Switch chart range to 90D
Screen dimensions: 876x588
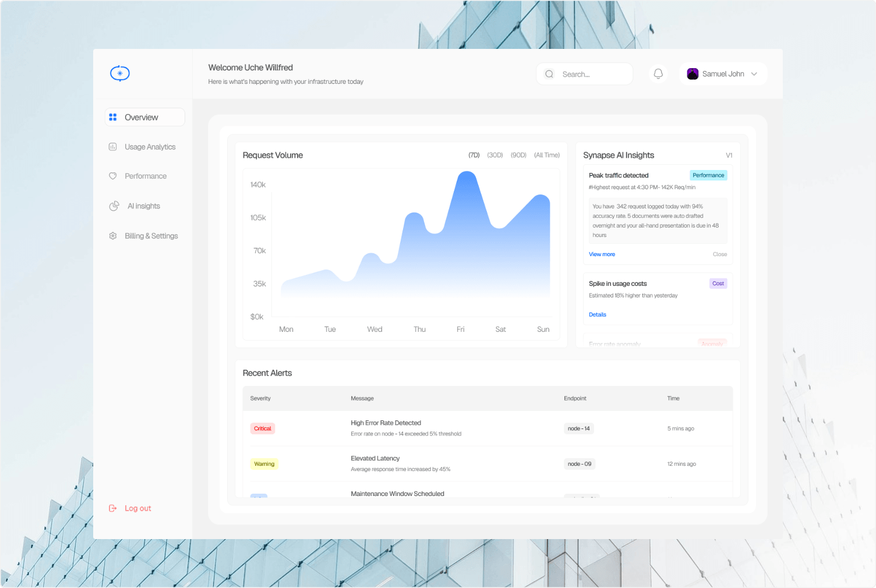pyautogui.click(x=518, y=155)
